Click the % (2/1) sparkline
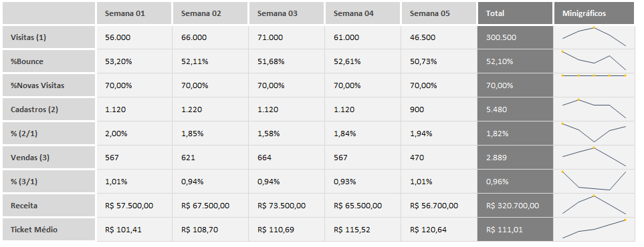The height and width of the screenshot is (247, 644). tap(594, 134)
